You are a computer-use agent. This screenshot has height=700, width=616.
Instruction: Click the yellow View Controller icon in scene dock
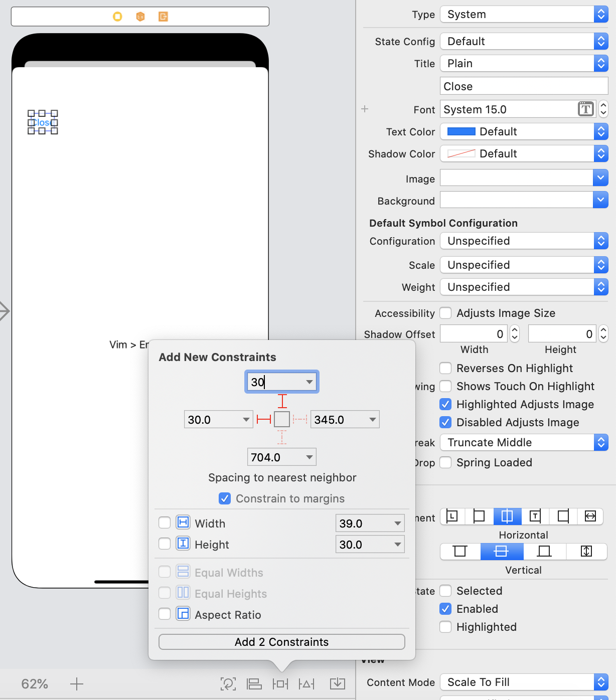click(117, 17)
